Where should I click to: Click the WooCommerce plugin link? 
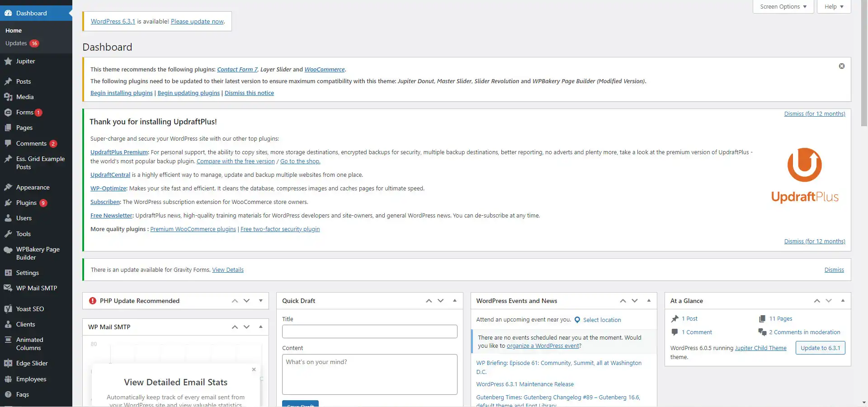[325, 69]
